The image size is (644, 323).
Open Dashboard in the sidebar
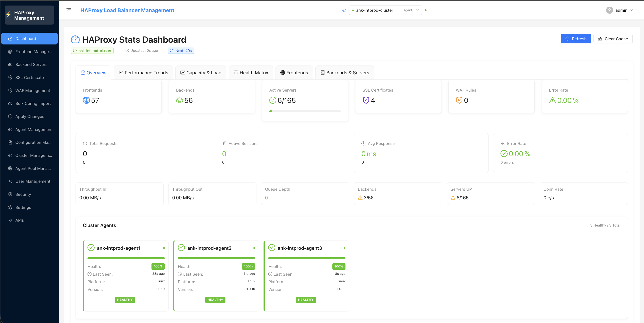29,38
